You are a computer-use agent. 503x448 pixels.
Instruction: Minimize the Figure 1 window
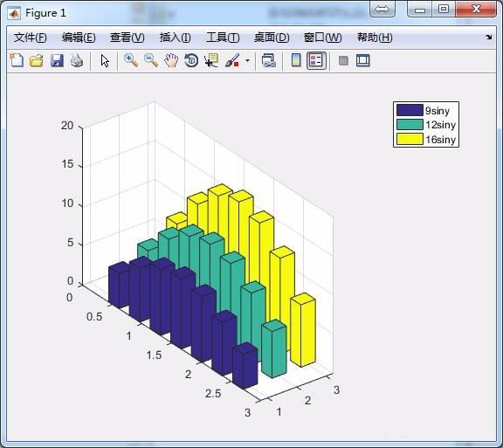pos(419,9)
